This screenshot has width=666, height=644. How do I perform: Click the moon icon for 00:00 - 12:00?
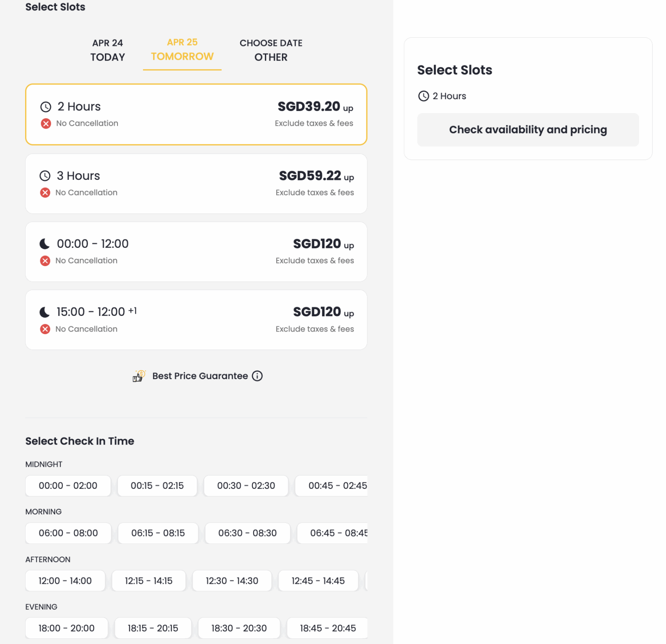click(45, 244)
